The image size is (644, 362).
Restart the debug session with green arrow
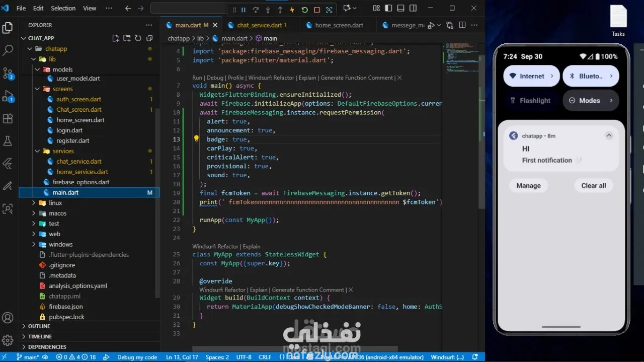[304, 10]
